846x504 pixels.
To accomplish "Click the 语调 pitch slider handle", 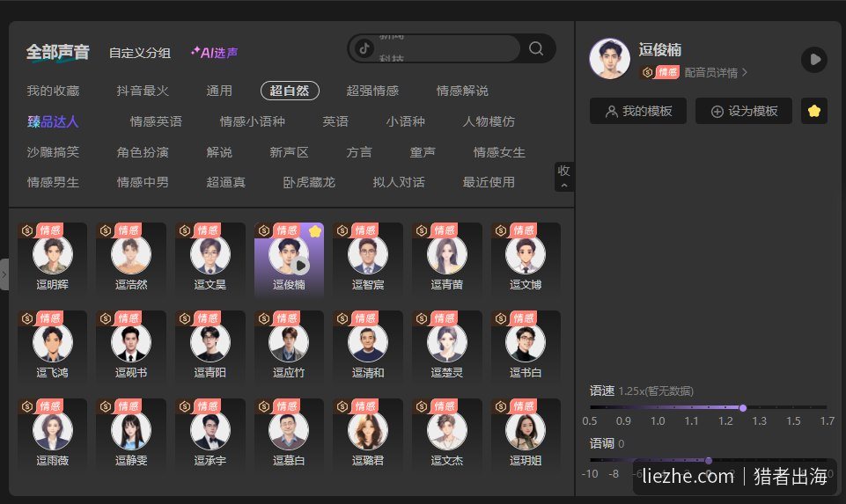I will tap(709, 461).
